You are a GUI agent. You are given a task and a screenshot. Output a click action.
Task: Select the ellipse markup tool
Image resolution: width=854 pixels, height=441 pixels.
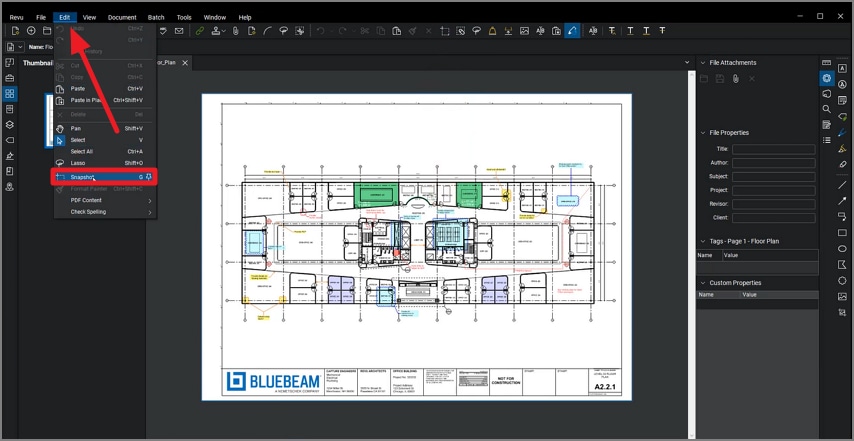pyautogui.click(x=843, y=248)
